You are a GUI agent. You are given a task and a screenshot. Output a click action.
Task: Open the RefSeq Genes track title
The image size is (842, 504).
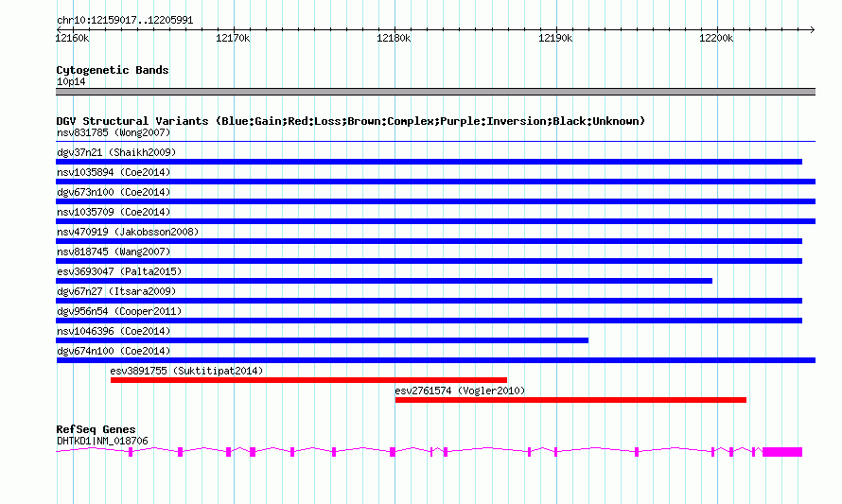pos(96,429)
